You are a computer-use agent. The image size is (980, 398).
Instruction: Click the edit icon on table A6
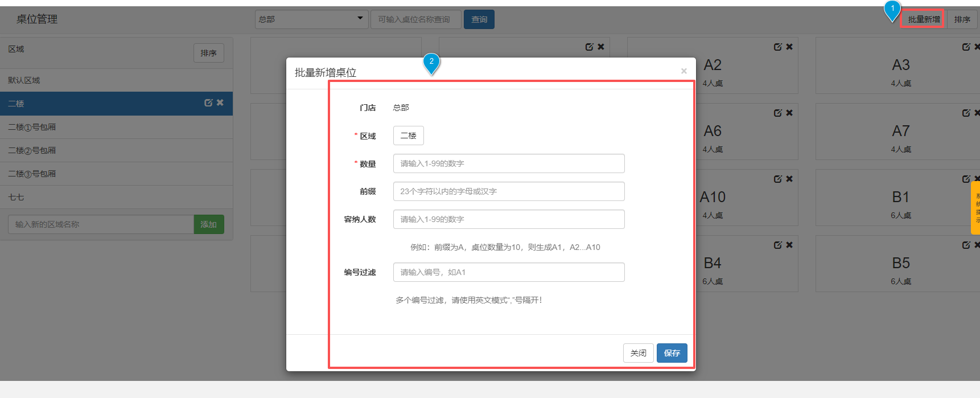(777, 113)
